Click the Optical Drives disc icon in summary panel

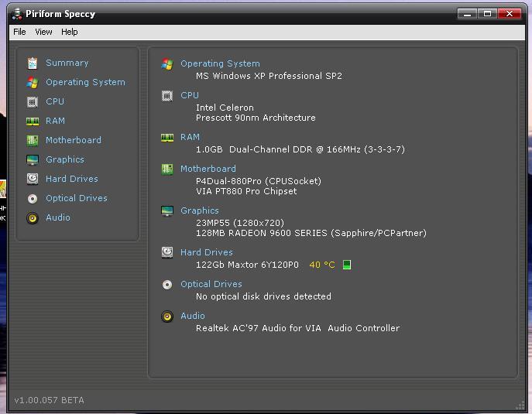pyautogui.click(x=167, y=285)
